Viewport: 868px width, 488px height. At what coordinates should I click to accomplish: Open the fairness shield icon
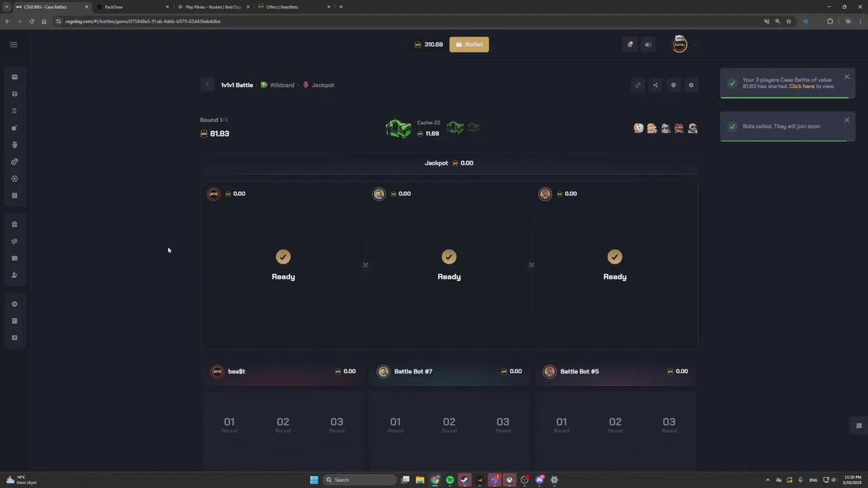pyautogui.click(x=673, y=85)
